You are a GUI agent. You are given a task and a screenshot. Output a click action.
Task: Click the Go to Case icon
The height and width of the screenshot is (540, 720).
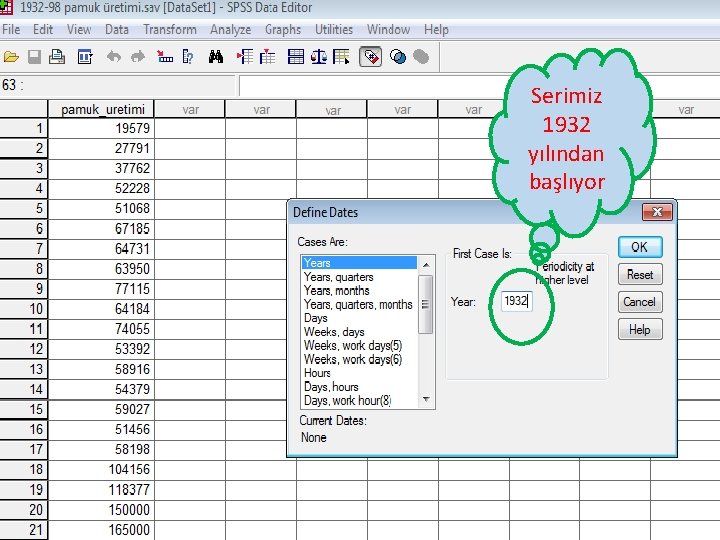click(x=165, y=57)
